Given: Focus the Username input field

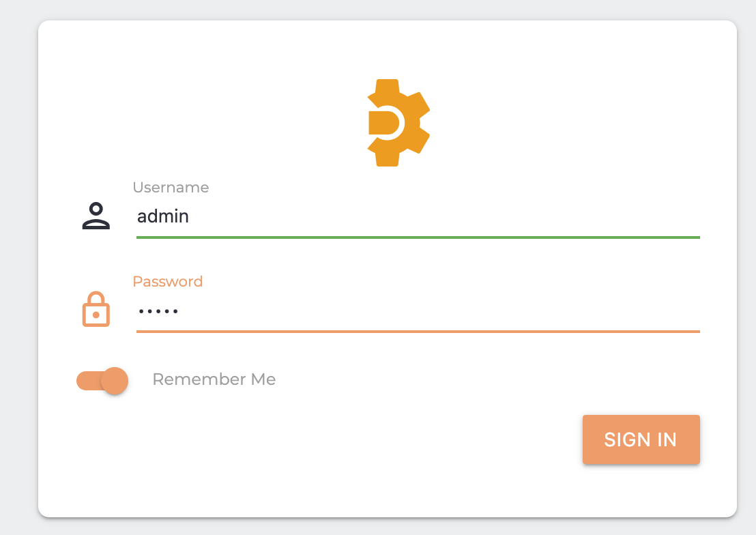Looking at the screenshot, I should [418, 217].
